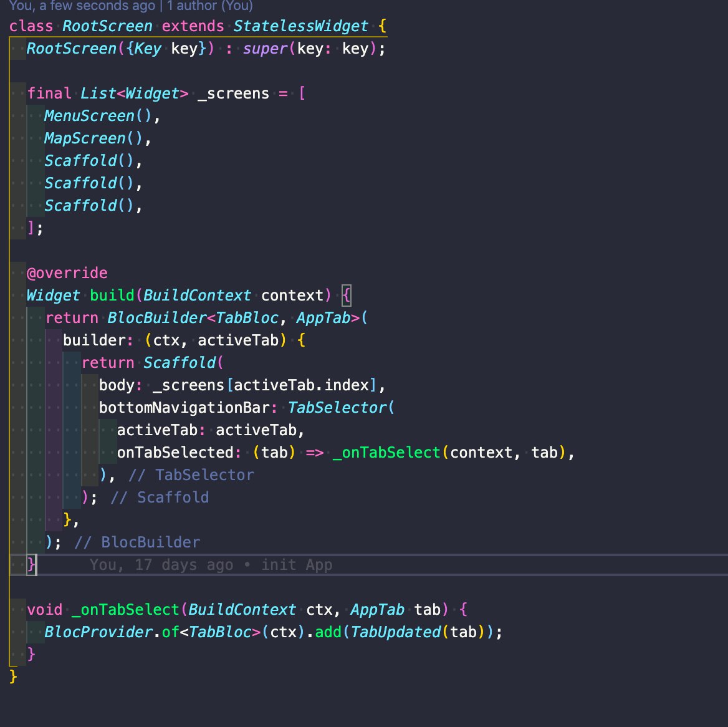Click the '@override' annotation

[67, 272]
